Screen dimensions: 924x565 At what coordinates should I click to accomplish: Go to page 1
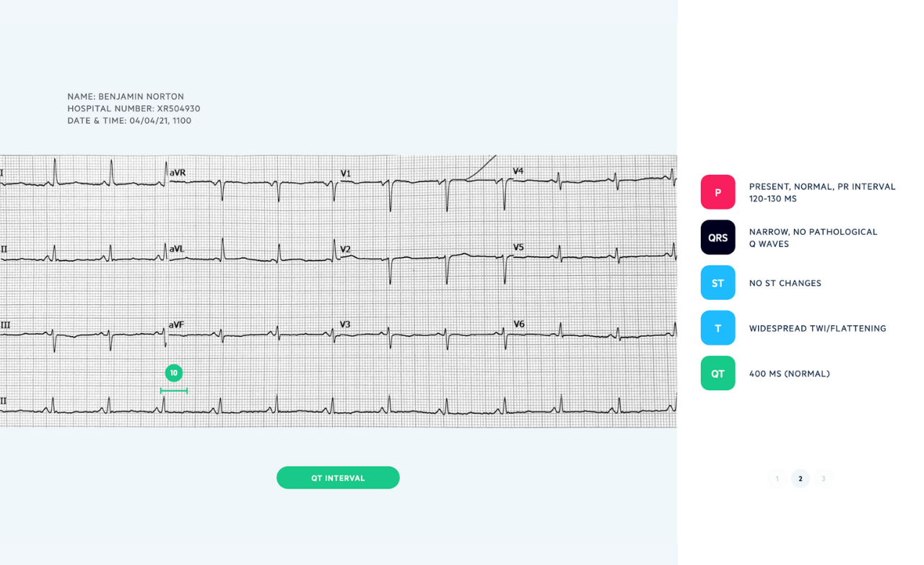[x=777, y=478]
